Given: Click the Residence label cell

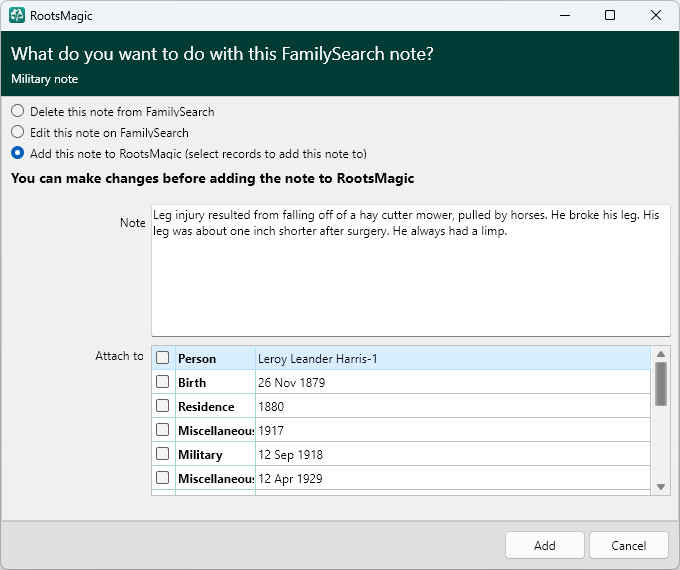Looking at the screenshot, I should 216,406.
